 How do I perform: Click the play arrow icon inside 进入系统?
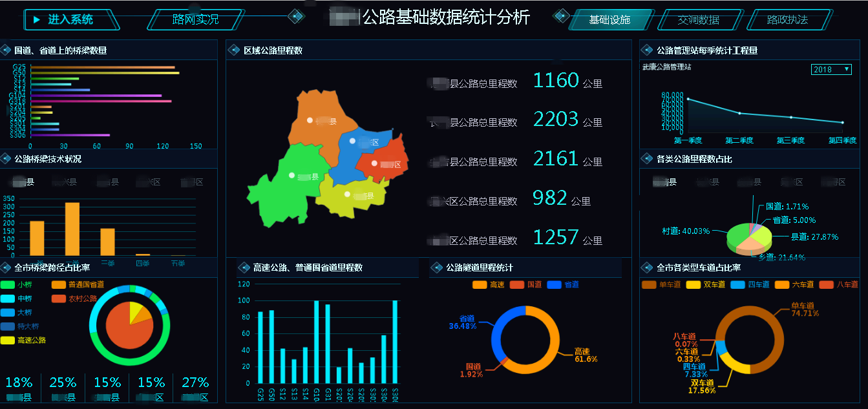(x=37, y=19)
